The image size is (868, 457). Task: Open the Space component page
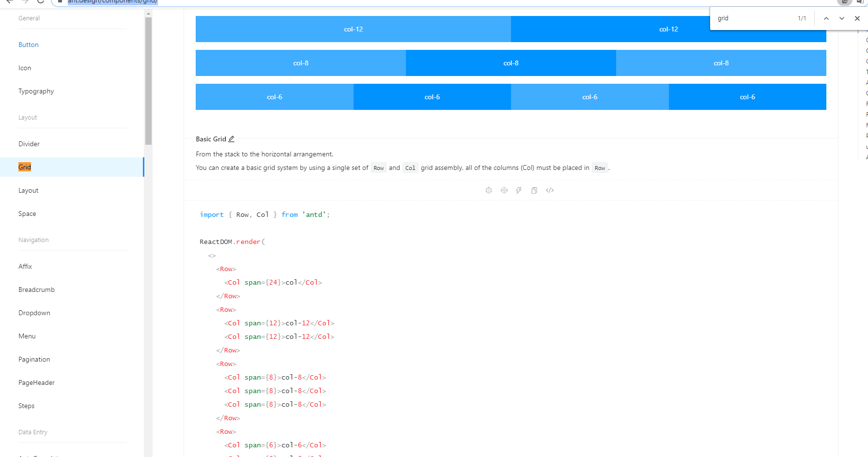(27, 213)
